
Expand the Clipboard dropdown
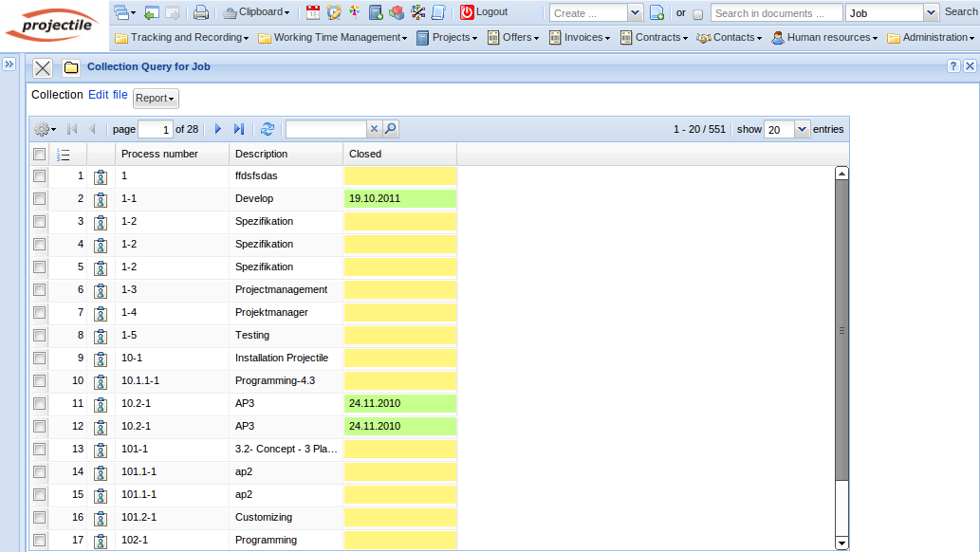(x=256, y=12)
